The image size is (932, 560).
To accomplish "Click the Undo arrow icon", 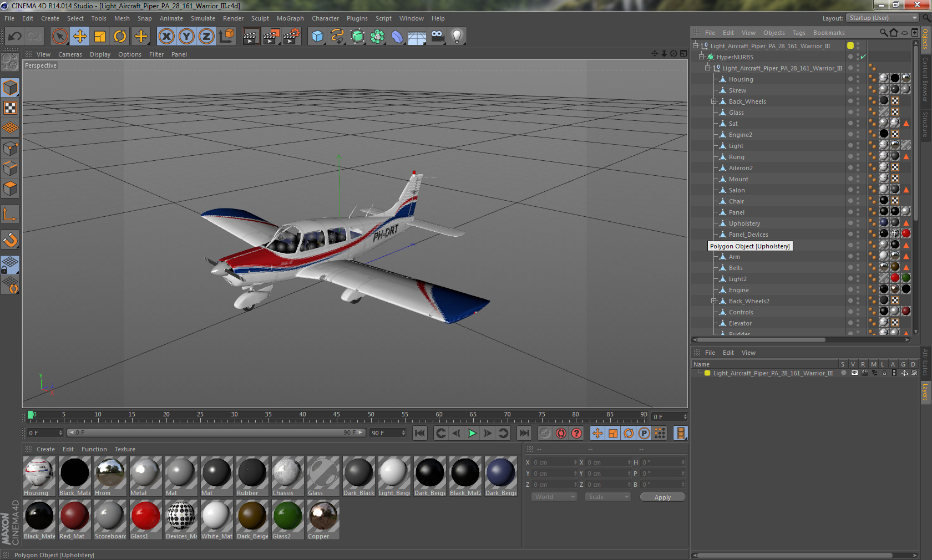I will [15, 37].
